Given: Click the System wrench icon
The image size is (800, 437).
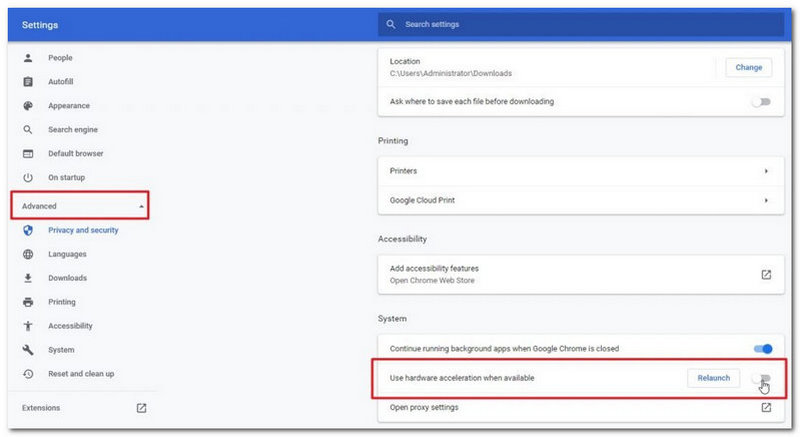Looking at the screenshot, I should tap(28, 350).
